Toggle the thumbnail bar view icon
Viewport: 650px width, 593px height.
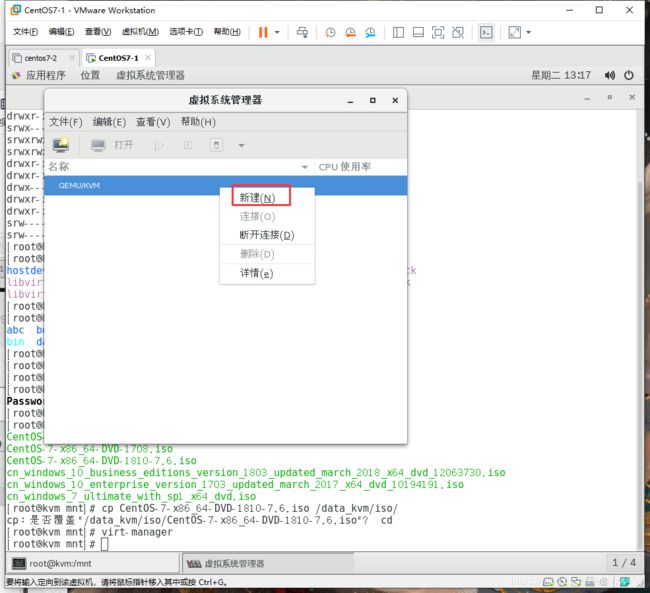coord(418,32)
